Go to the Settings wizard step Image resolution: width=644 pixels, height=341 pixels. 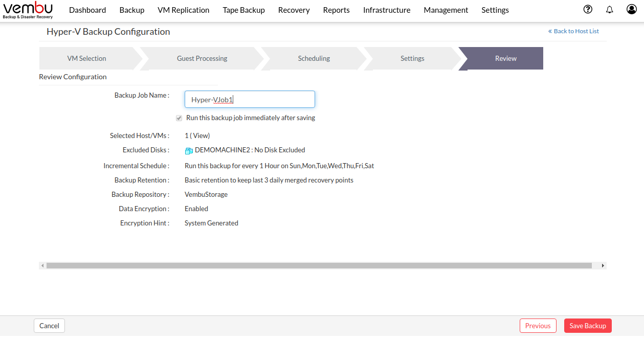(x=412, y=58)
